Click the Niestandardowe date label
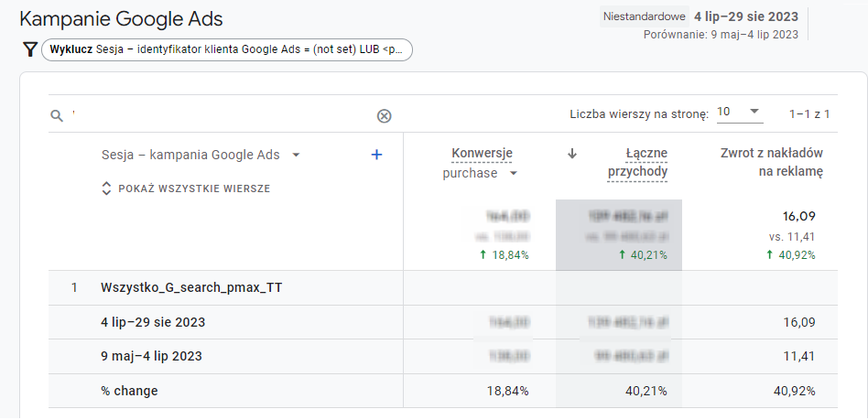This screenshot has height=420, width=868. [645, 16]
